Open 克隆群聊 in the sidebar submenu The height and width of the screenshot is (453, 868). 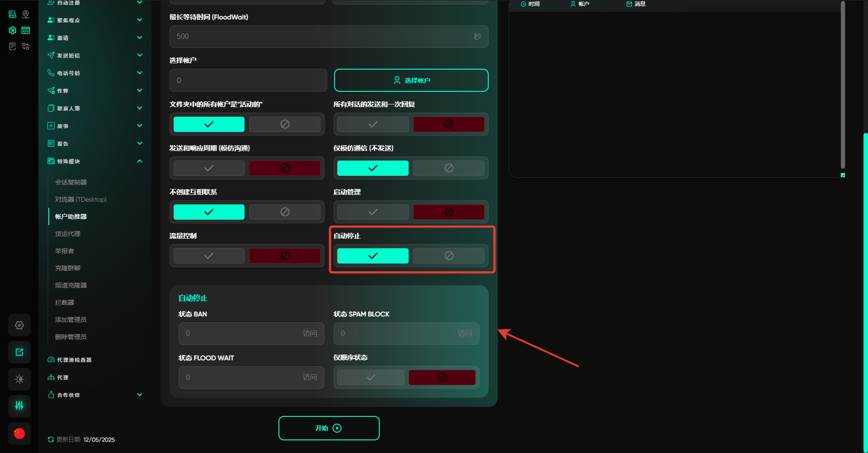click(68, 268)
